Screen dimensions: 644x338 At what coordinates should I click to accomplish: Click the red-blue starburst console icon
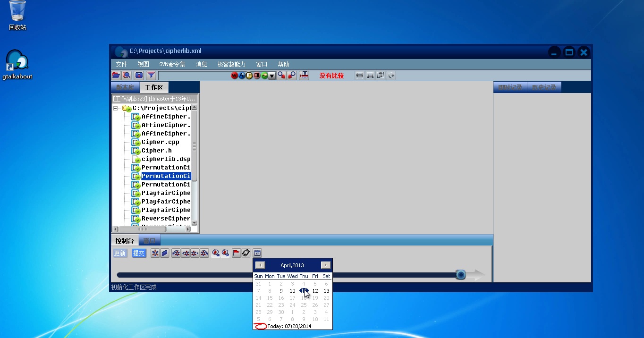(x=155, y=253)
